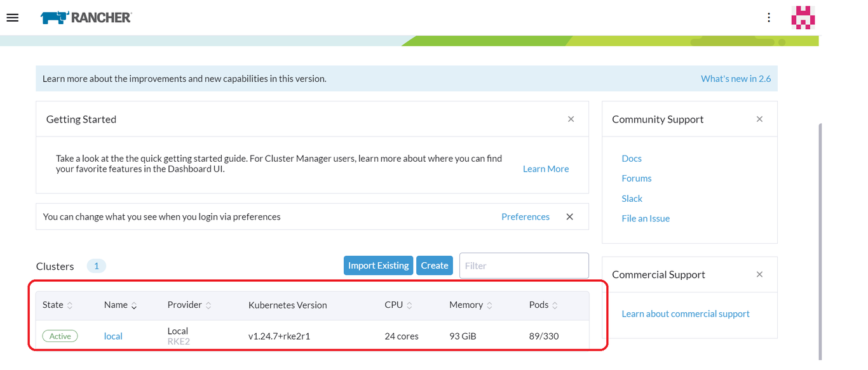Viewport: 868px width, 370px height.
Task: Sort clusters by Provider column
Action: (x=189, y=305)
